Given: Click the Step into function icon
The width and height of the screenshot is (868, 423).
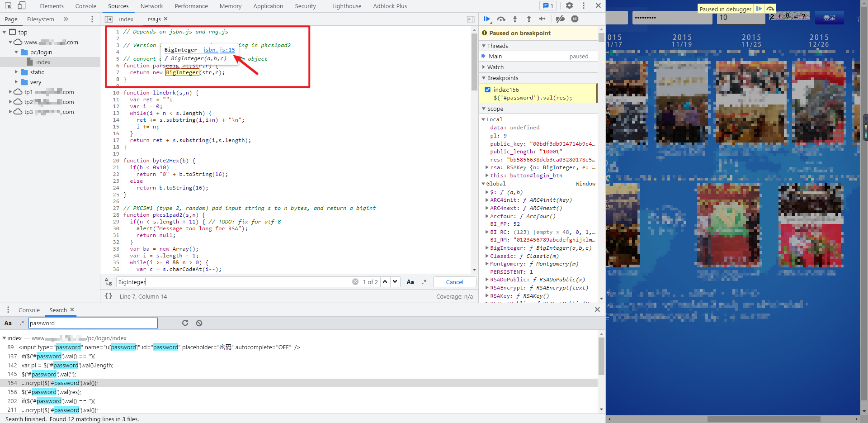Looking at the screenshot, I should point(515,19).
